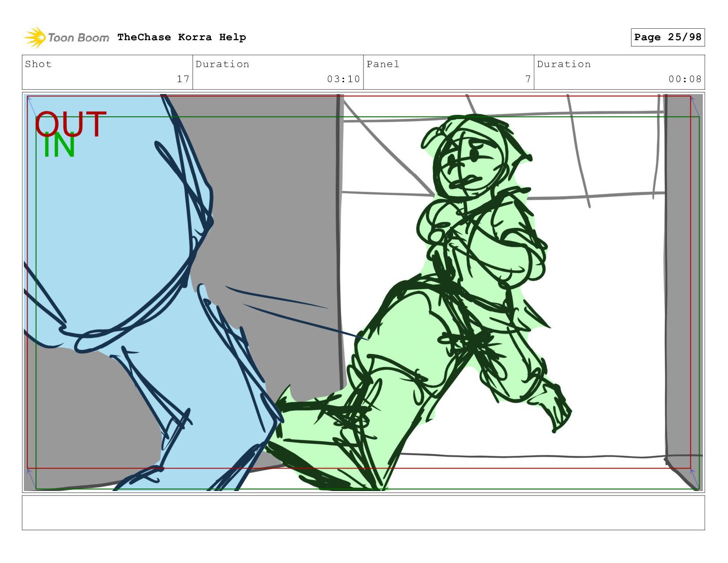Click the 'Panel' label
728x563 pixels.
coord(383,64)
